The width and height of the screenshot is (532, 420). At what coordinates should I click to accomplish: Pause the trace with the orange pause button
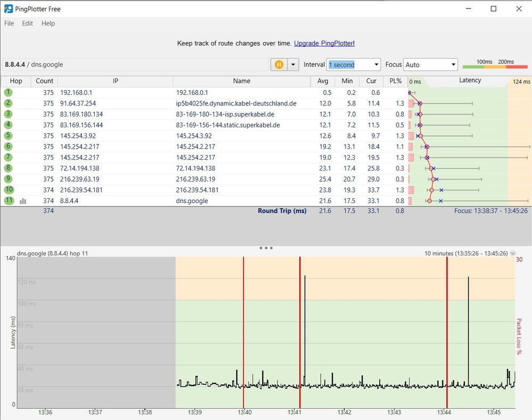279,64
